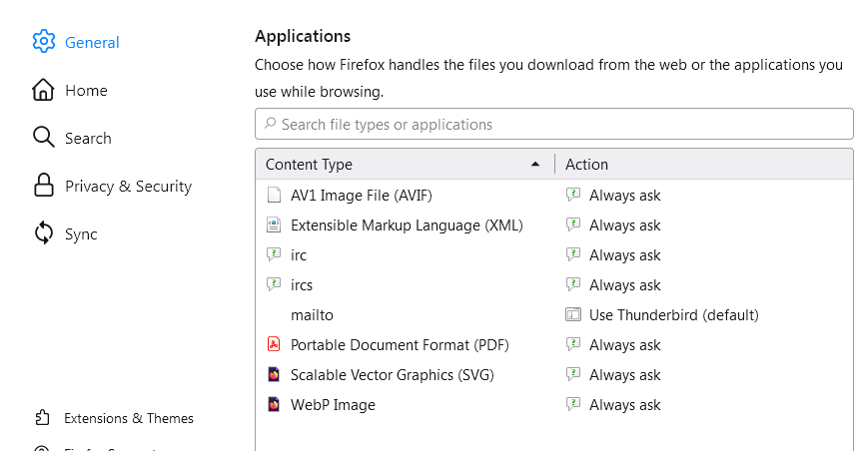Click the Search magnifier icon in sidebar
This screenshot has height=451, width=868.
(43, 137)
